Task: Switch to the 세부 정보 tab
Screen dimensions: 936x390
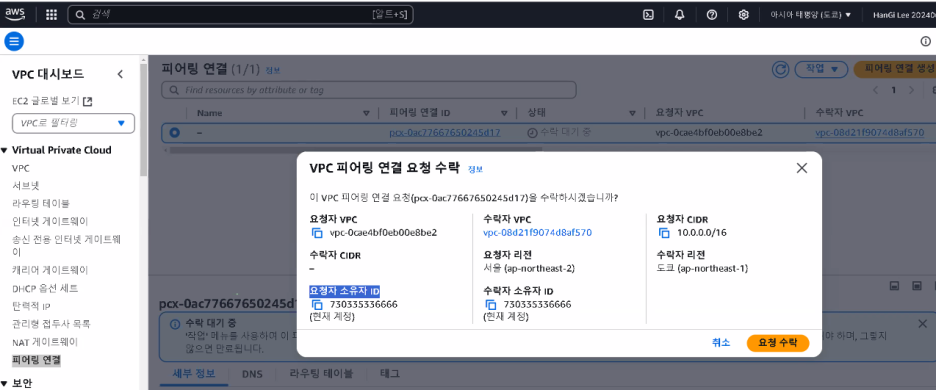Action: (193, 374)
